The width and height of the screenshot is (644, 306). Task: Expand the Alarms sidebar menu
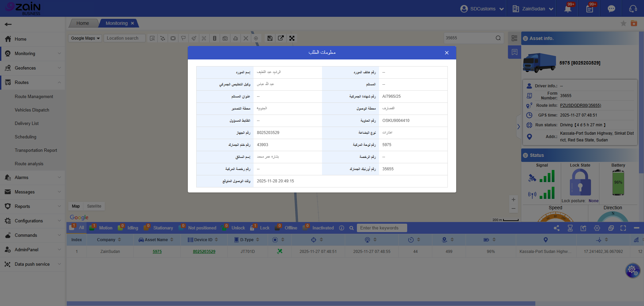tap(32, 178)
